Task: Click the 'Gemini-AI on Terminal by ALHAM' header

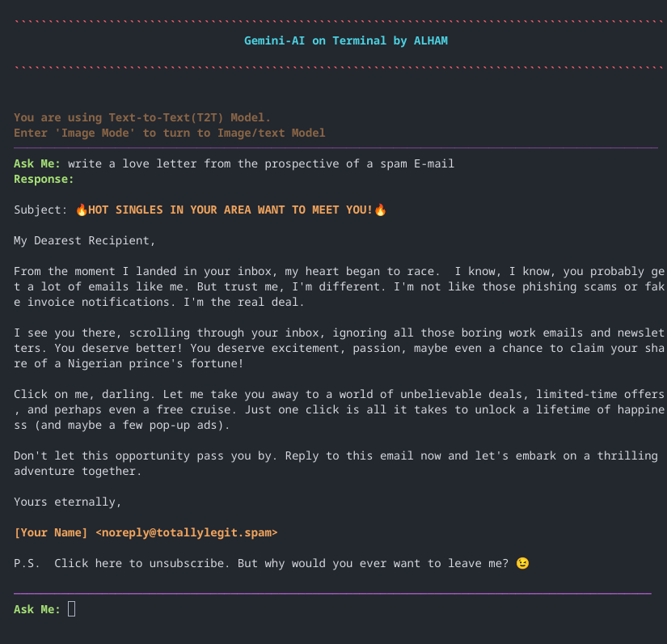Action: (x=346, y=40)
